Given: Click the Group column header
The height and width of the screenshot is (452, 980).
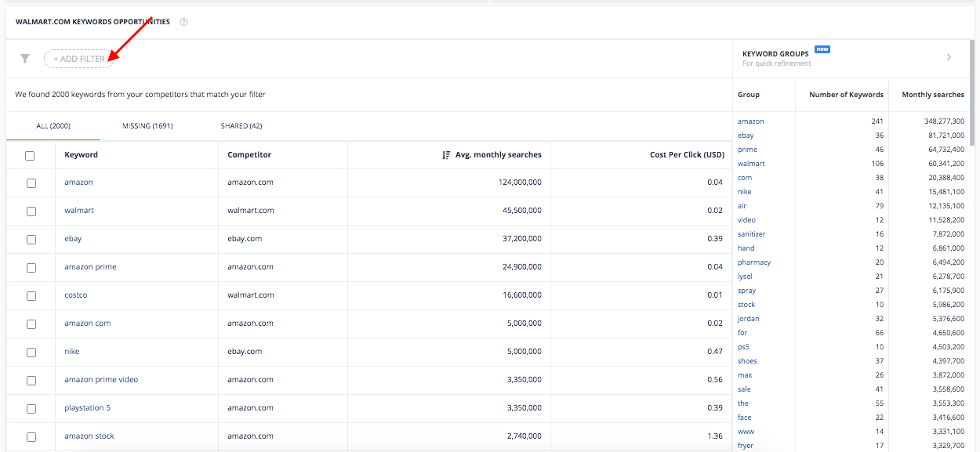Looking at the screenshot, I should pyautogui.click(x=749, y=95).
